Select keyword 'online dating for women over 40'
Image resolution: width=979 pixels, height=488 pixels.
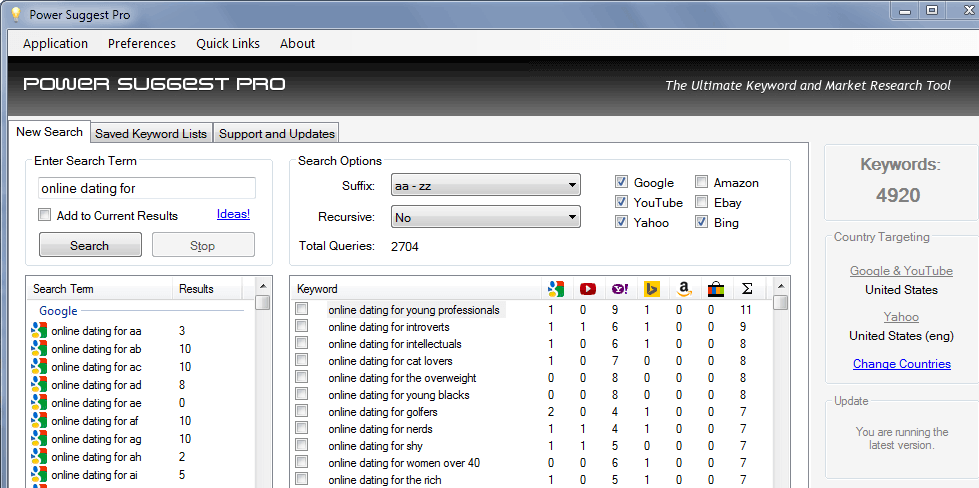404,462
